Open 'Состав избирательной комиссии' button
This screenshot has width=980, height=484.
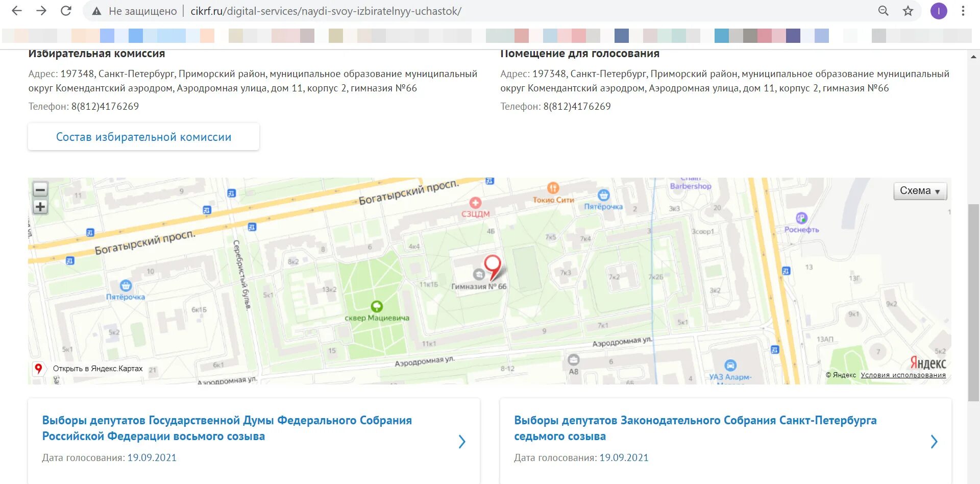pyautogui.click(x=143, y=137)
